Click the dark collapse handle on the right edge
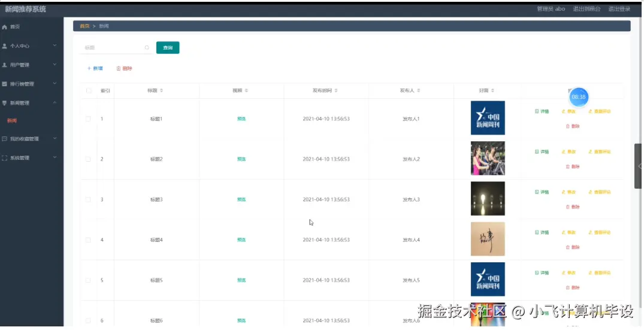This screenshot has width=644, height=330. tap(638, 166)
